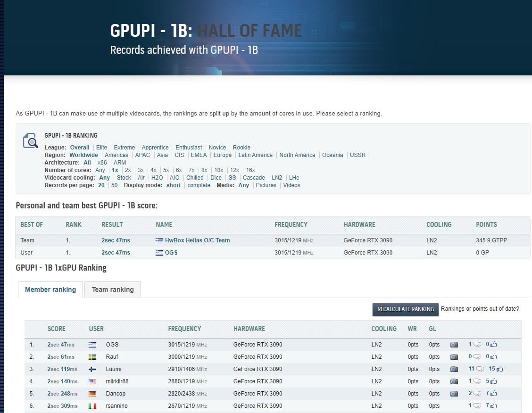Open screenshot camera icon in Dancop row
The height and width of the screenshot is (413, 532).
pyautogui.click(x=454, y=393)
